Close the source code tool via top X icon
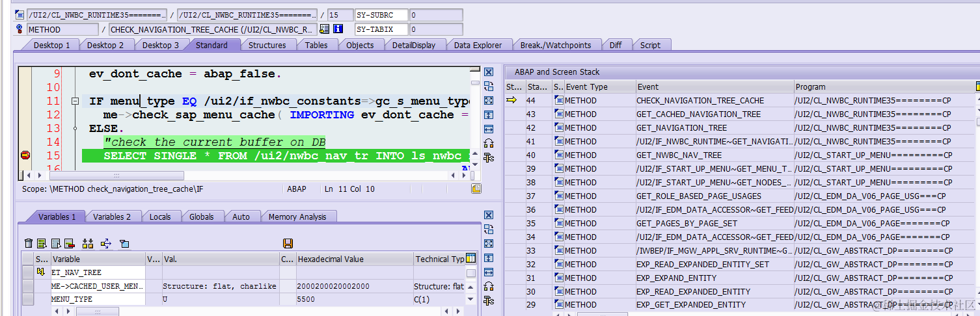This screenshot has height=316, width=980. (489, 72)
